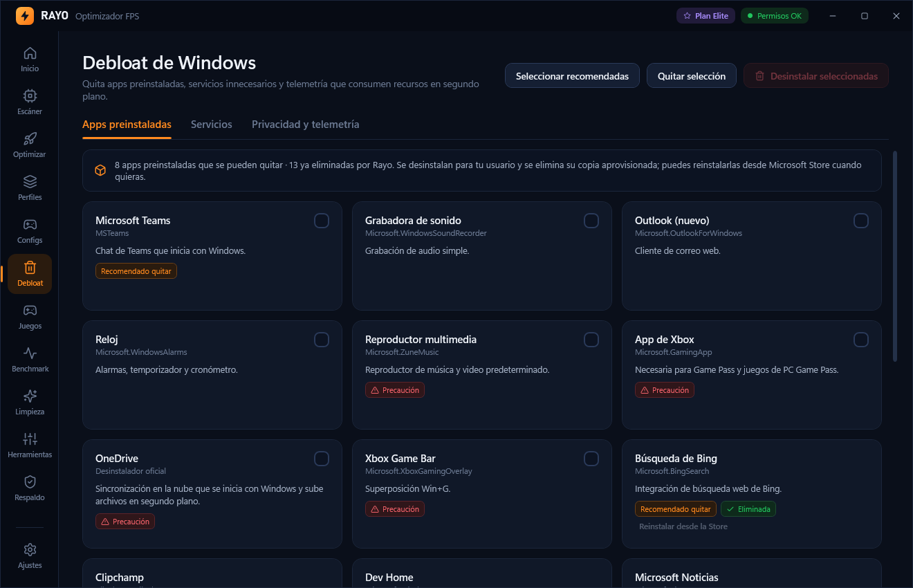Click the Permisos OK status indicator
The height and width of the screenshot is (588, 913).
tap(775, 15)
